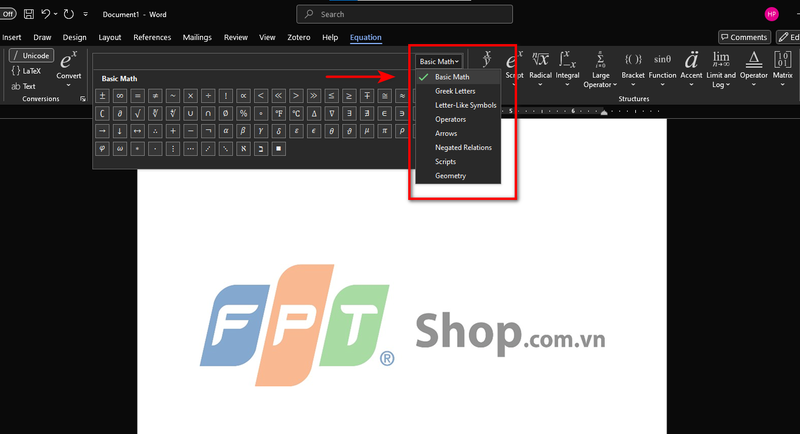Insert the greater-than-or-equal symbol
The width and height of the screenshot is (800, 434).
pyautogui.click(x=349, y=95)
